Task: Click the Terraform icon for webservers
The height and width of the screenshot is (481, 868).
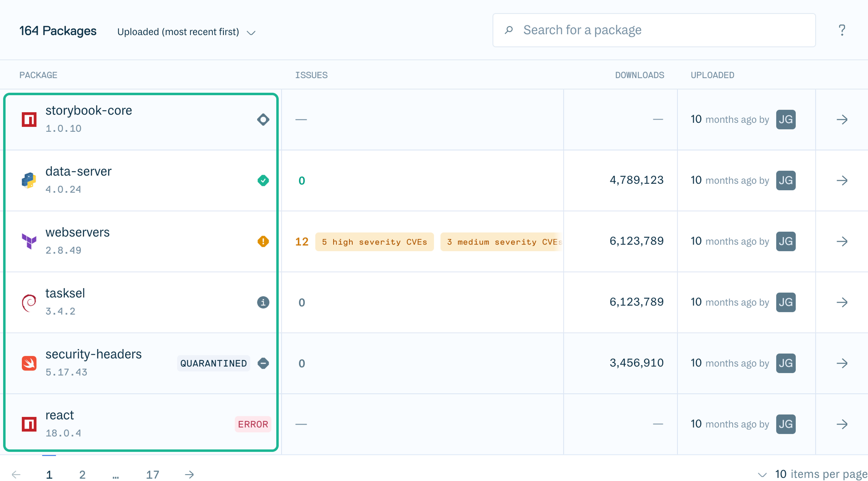Action: coord(29,242)
